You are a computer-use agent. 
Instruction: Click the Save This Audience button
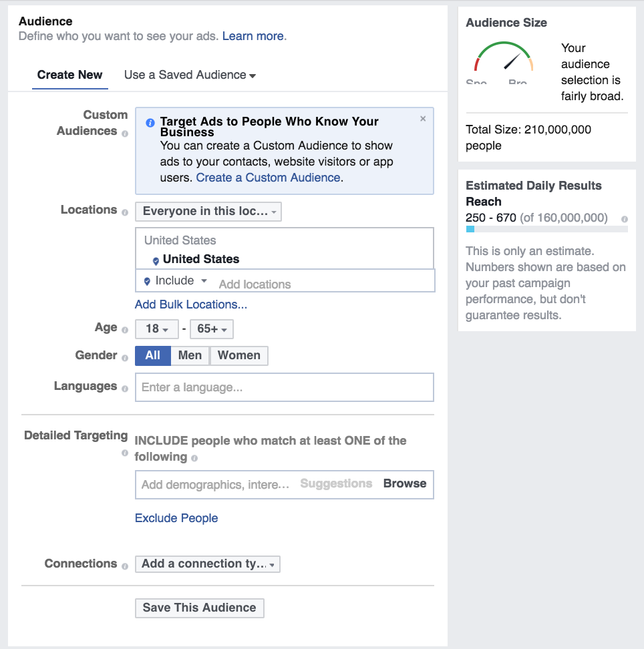(x=199, y=608)
